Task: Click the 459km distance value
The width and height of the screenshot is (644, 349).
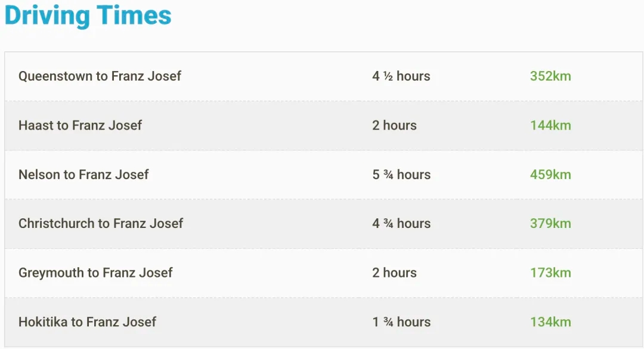Action: pos(550,174)
